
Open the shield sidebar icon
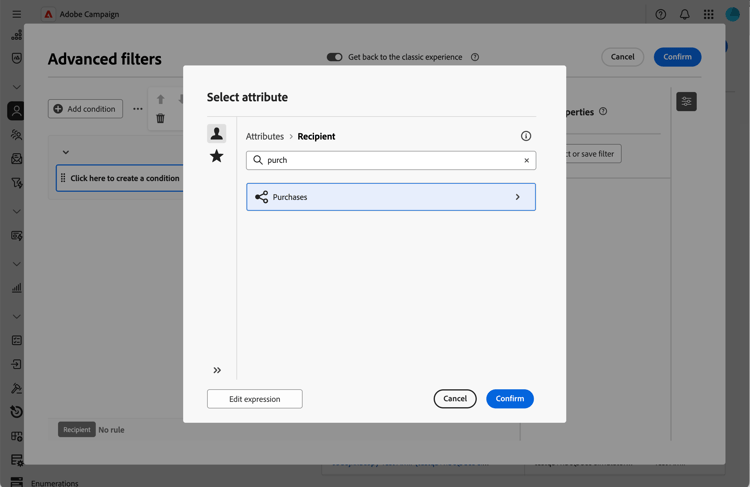point(17,58)
